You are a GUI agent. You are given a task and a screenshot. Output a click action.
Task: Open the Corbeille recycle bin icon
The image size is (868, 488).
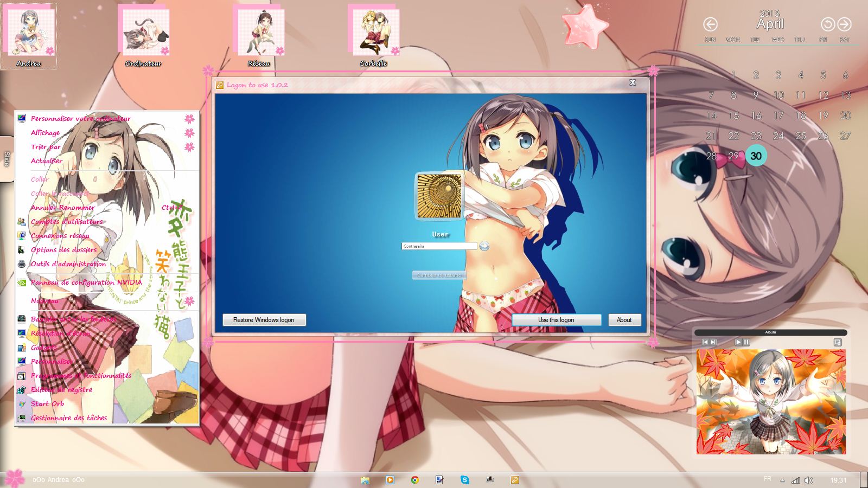pos(374,36)
